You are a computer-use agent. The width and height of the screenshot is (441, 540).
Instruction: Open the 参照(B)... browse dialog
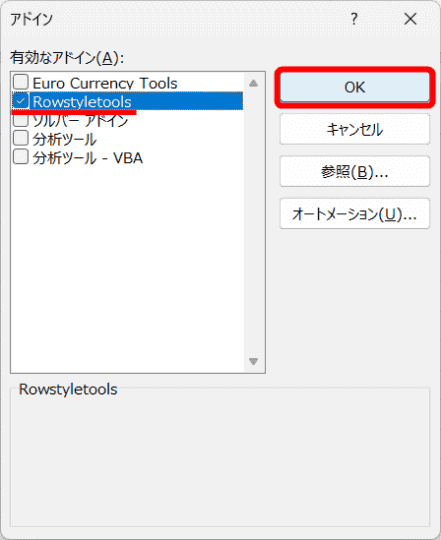click(x=355, y=172)
